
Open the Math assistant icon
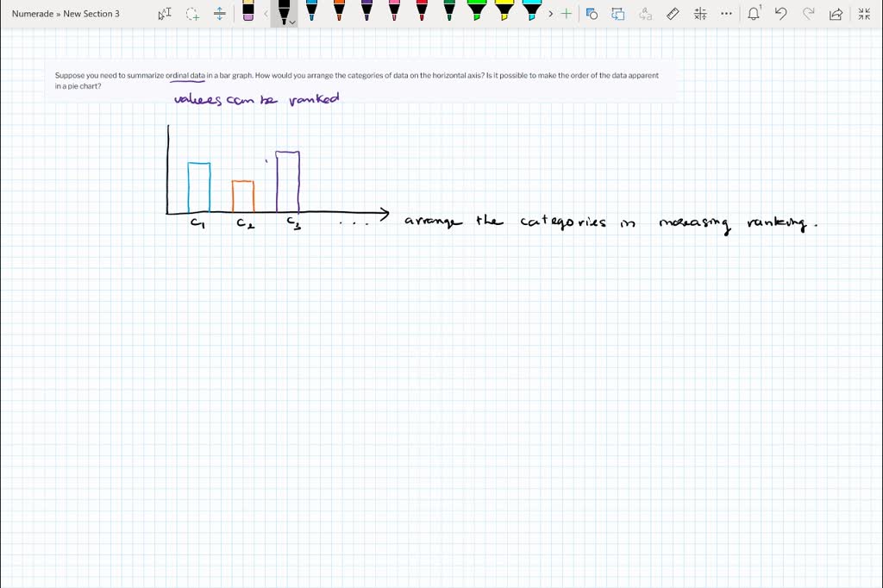(700, 14)
